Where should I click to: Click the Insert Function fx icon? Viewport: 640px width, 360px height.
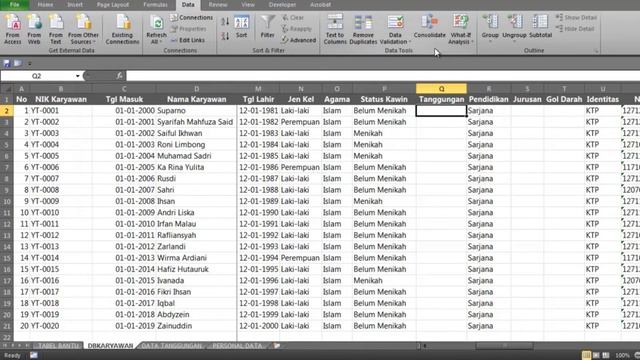pyautogui.click(x=119, y=76)
